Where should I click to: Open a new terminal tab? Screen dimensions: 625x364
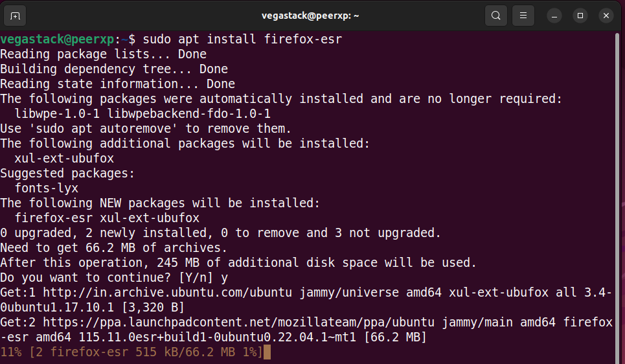coord(15,15)
